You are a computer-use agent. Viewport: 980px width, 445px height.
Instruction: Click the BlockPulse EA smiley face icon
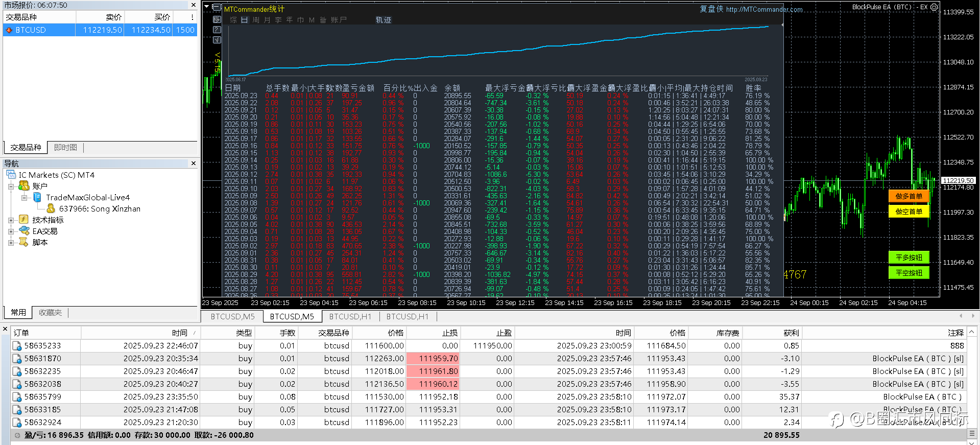(x=934, y=7)
